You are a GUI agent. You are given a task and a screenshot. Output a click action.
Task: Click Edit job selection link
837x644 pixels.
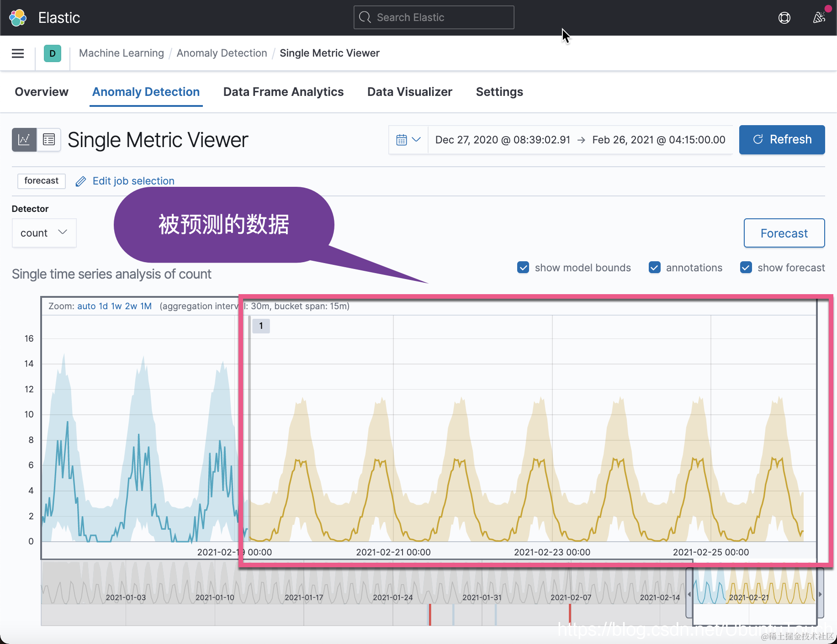[133, 181]
